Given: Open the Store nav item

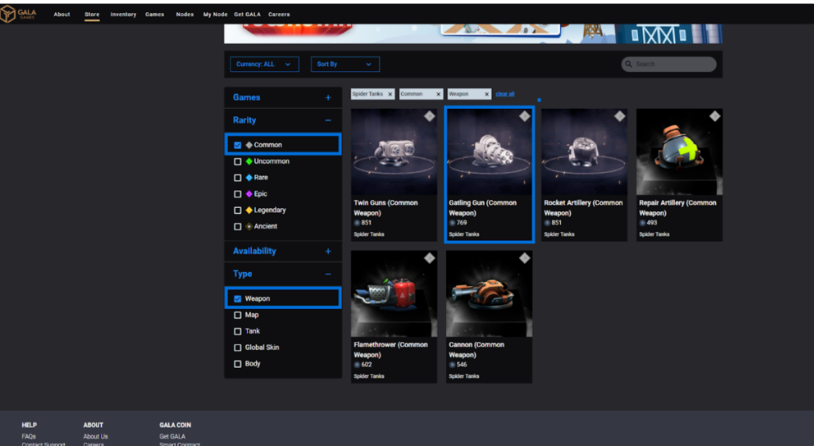Looking at the screenshot, I should click(x=92, y=15).
